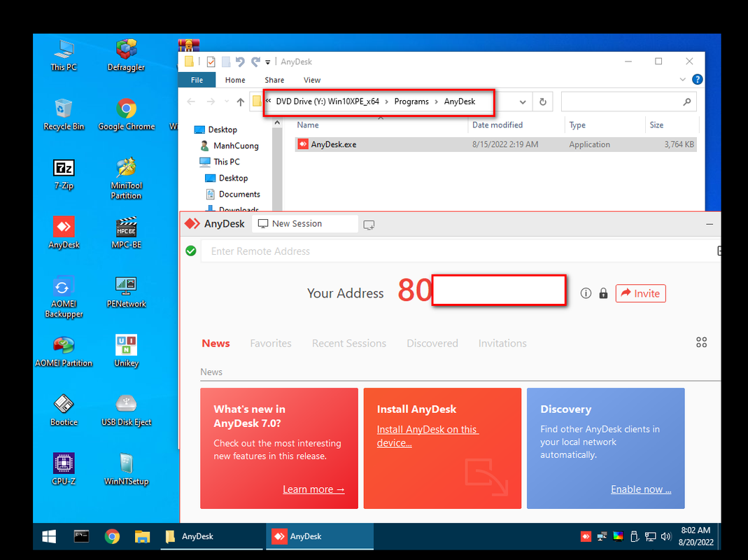Launch Google Chrome desktop shortcut

pyautogui.click(x=127, y=115)
